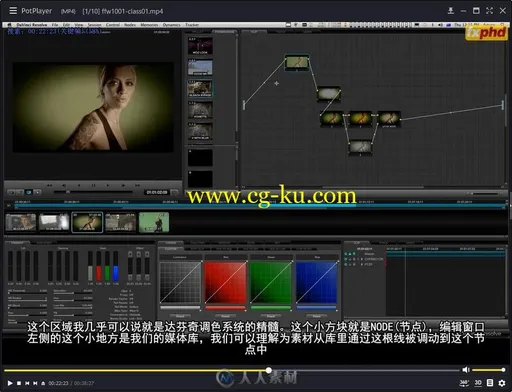Screen dimensions: 512x392
Task: Mute audio via the speaker icon
Action: pos(466,370)
